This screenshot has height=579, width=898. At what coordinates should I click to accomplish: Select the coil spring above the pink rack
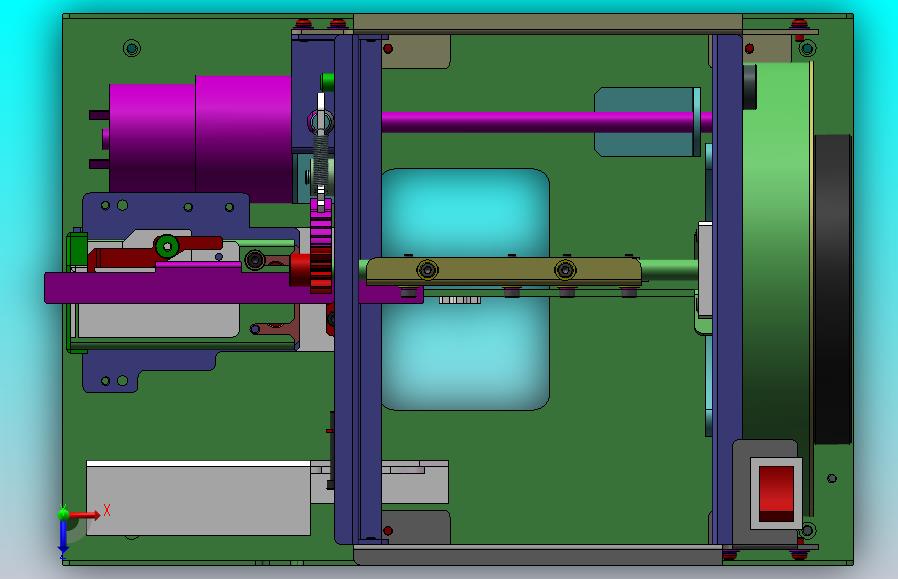[x=321, y=160]
